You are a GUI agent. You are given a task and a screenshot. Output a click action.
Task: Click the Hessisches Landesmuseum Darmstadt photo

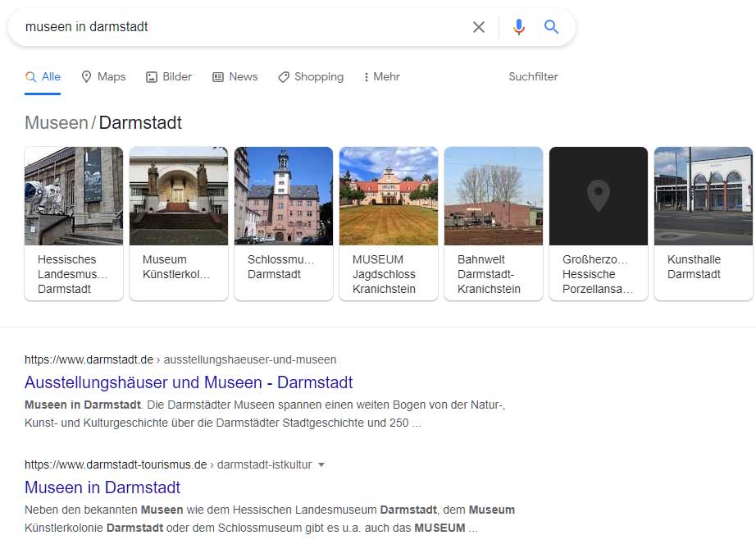tap(74, 196)
